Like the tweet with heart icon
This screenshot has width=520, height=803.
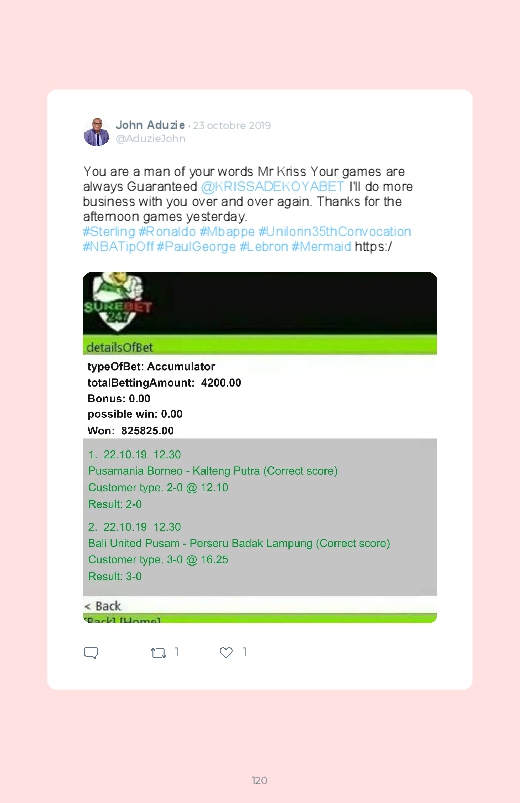tap(226, 652)
